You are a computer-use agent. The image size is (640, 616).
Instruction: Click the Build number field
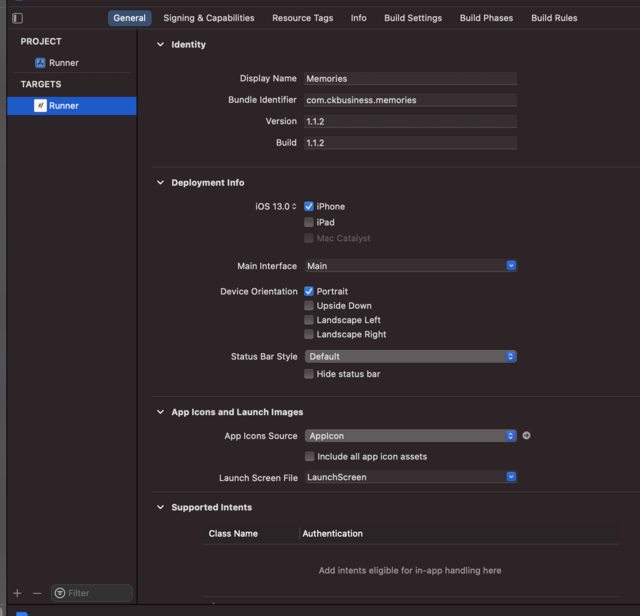pos(410,143)
